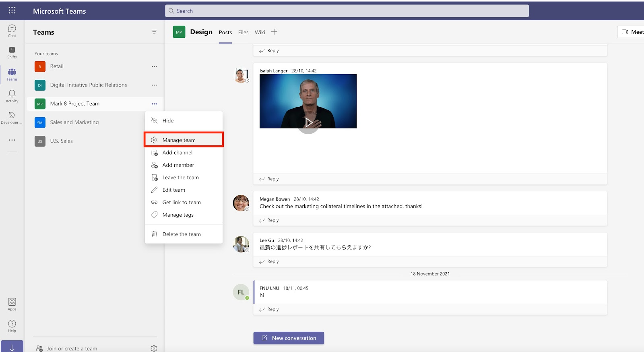Open FNU LNU's FL avatar
The image size is (644, 352).
tap(241, 292)
